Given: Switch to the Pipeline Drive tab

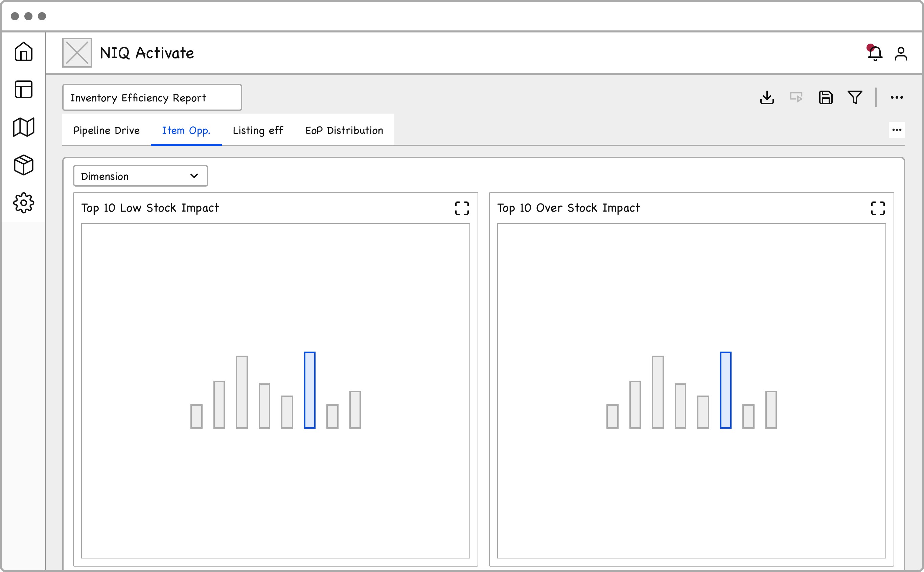Looking at the screenshot, I should (106, 130).
